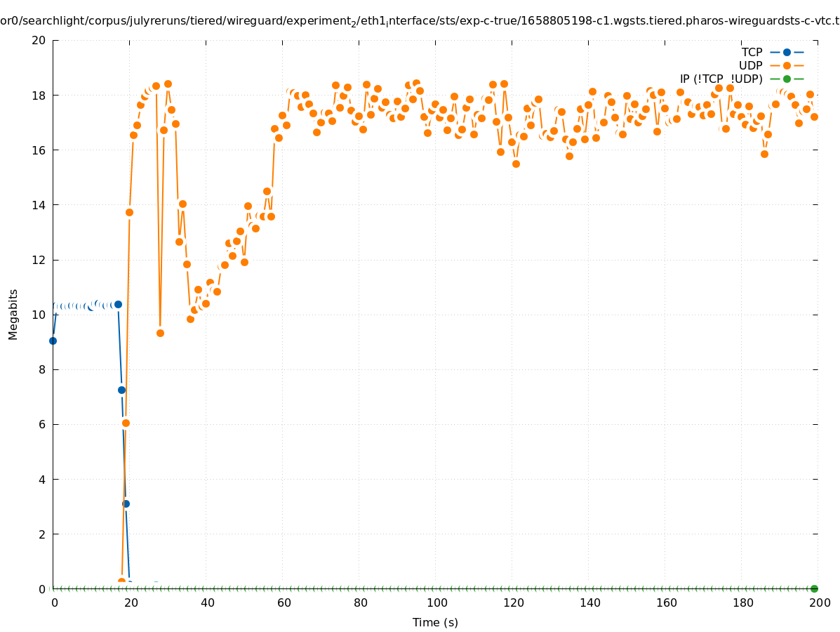Viewport: 840px width, 632px height.
Task: Click the x-axis tick label 60
Action: pos(284,603)
